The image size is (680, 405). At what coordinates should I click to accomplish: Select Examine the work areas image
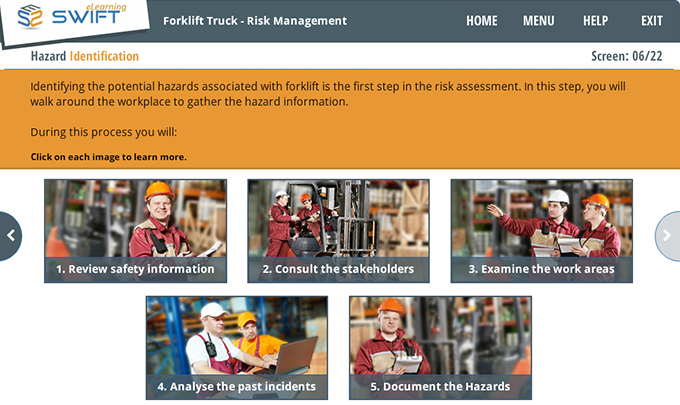tap(542, 231)
